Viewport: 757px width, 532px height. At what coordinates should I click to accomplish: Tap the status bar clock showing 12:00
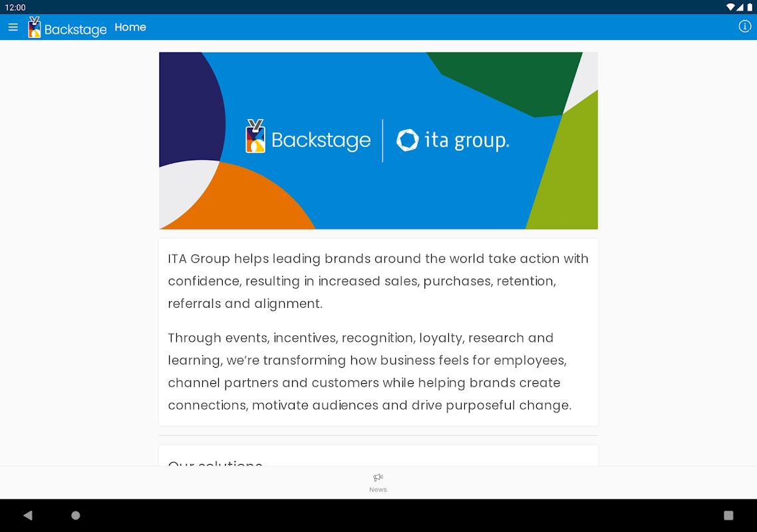tap(15, 7)
